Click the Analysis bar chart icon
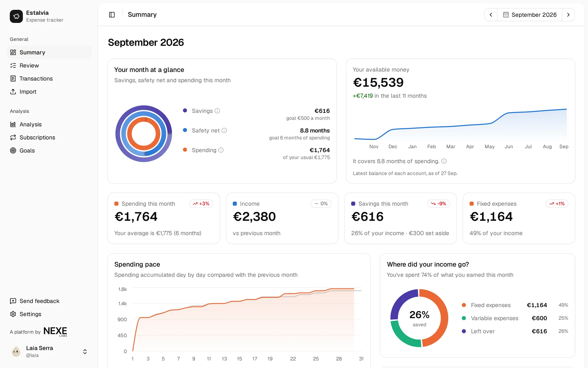The image size is (588, 368). (x=13, y=124)
